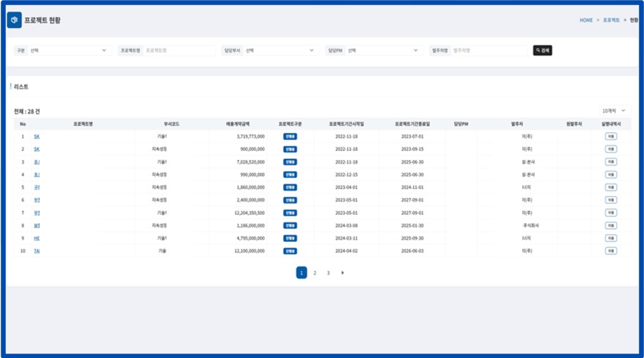Image resolution: width=644 pixels, height=358 pixels.
Task: Open the 구분 filter dropdown
Action: (67, 51)
